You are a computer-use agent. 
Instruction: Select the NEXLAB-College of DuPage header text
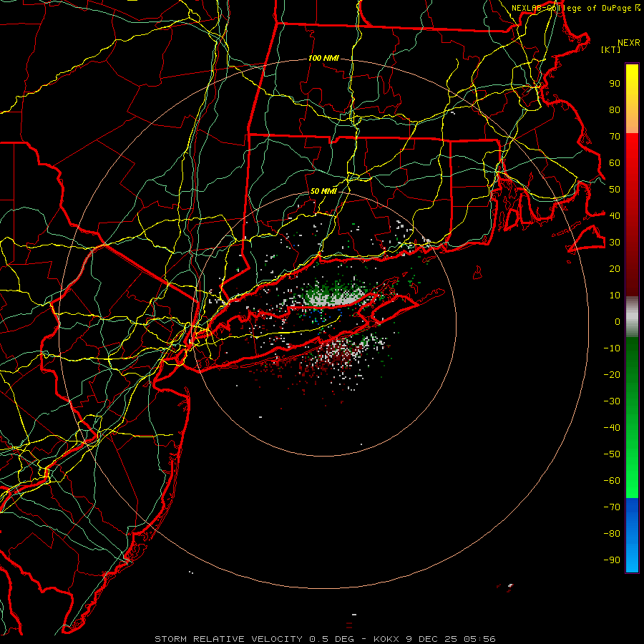point(571,8)
